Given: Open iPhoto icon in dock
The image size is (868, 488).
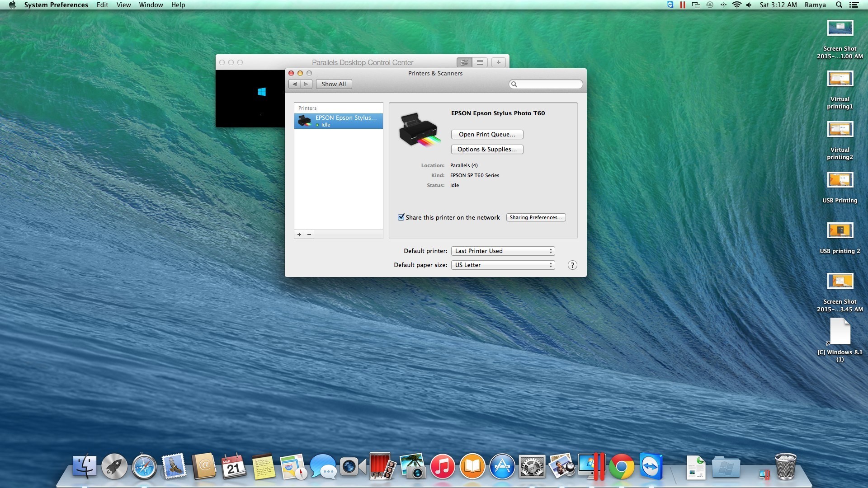Looking at the screenshot, I should tap(412, 466).
